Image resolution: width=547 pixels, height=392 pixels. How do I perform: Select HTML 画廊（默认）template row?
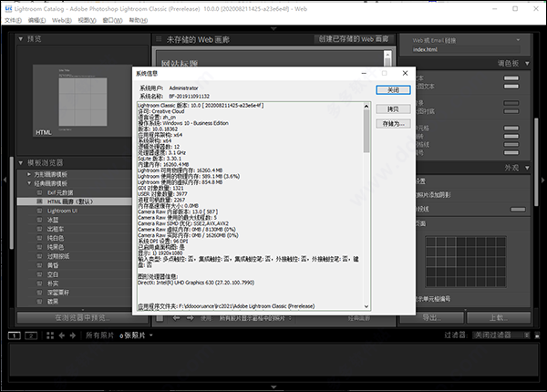point(75,201)
